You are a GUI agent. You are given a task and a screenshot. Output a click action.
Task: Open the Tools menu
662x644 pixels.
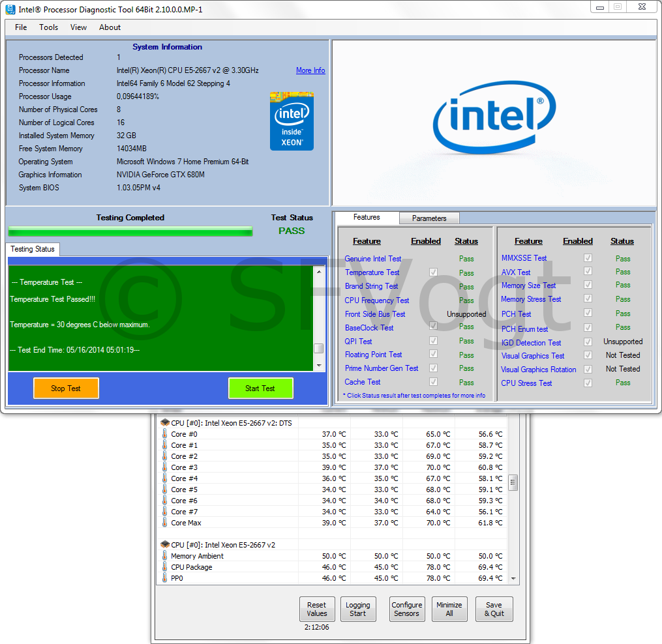pyautogui.click(x=48, y=27)
